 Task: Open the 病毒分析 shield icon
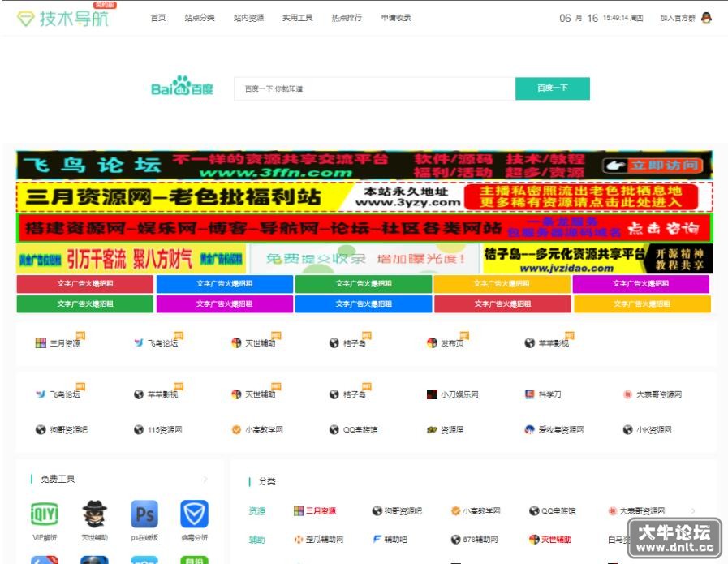tap(194, 514)
